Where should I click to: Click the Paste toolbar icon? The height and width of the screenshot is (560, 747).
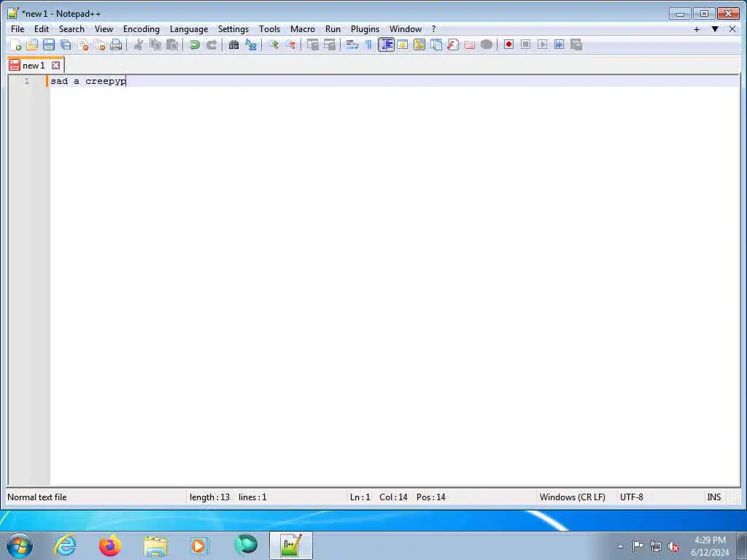[x=172, y=44]
